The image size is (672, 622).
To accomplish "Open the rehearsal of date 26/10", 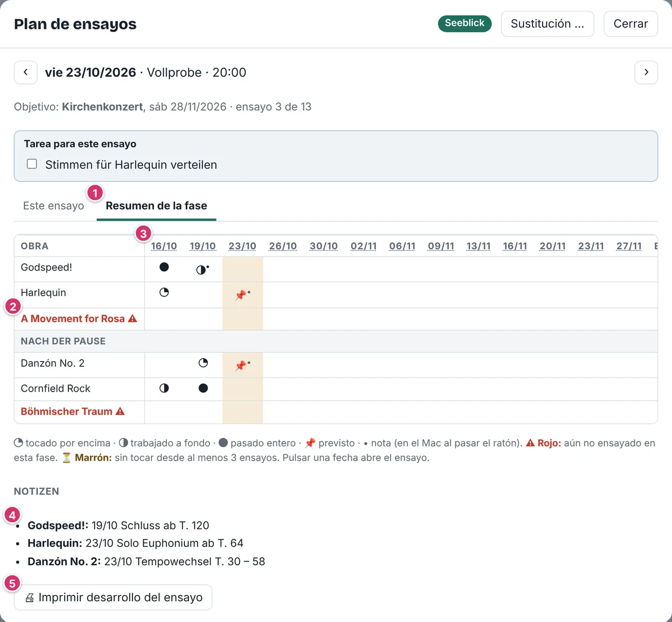I will pos(283,246).
